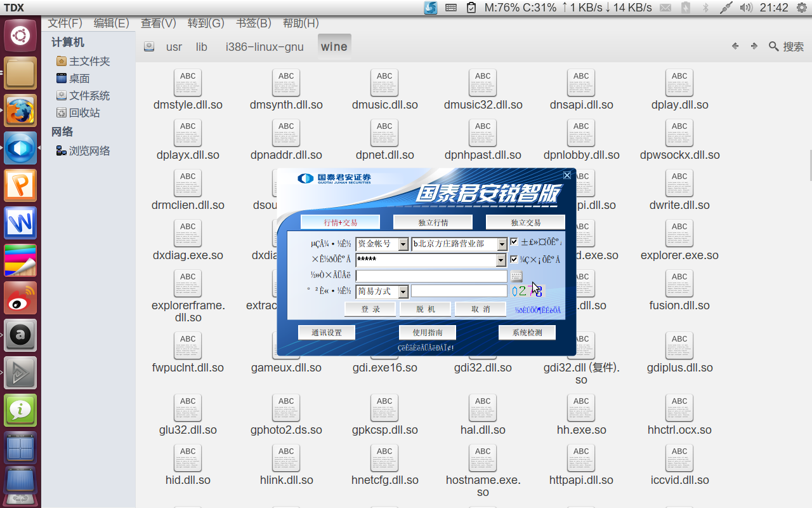Launch Weibo app from the launcher
This screenshot has width=812, height=508.
click(20, 298)
